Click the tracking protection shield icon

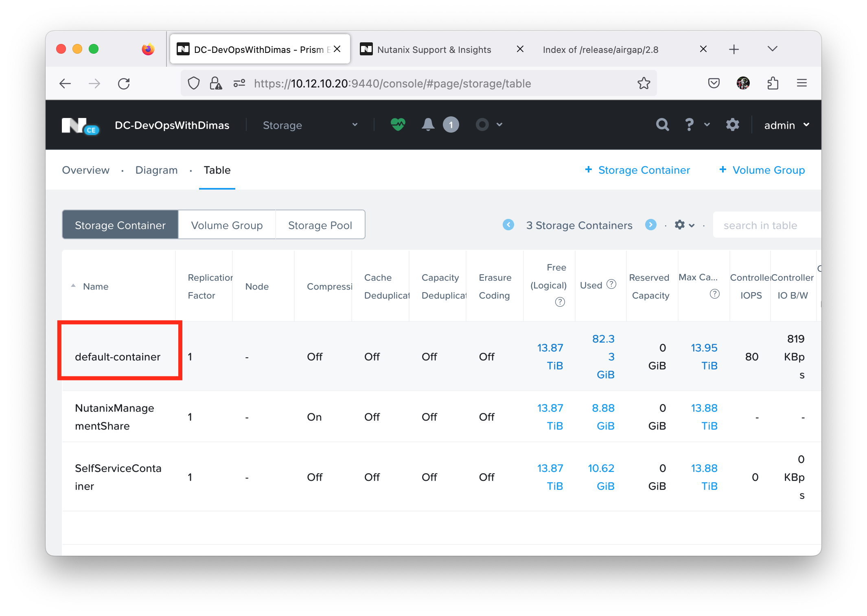tap(194, 83)
